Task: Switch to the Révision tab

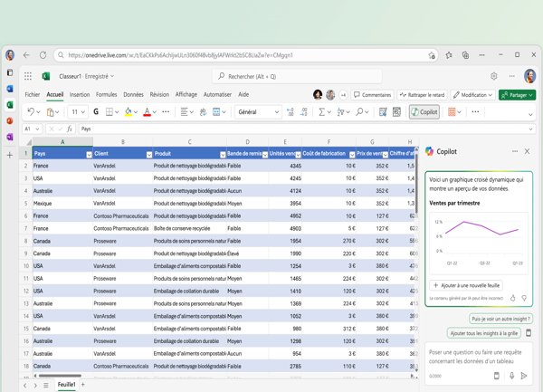Action: tap(159, 94)
